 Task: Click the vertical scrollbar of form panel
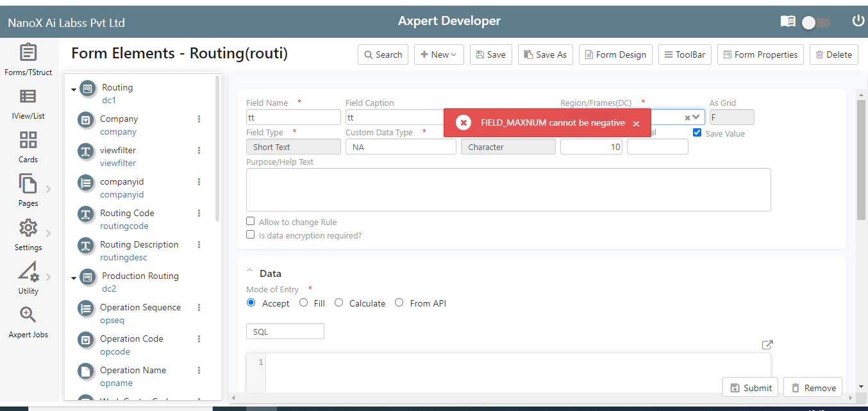pyautogui.click(x=861, y=160)
